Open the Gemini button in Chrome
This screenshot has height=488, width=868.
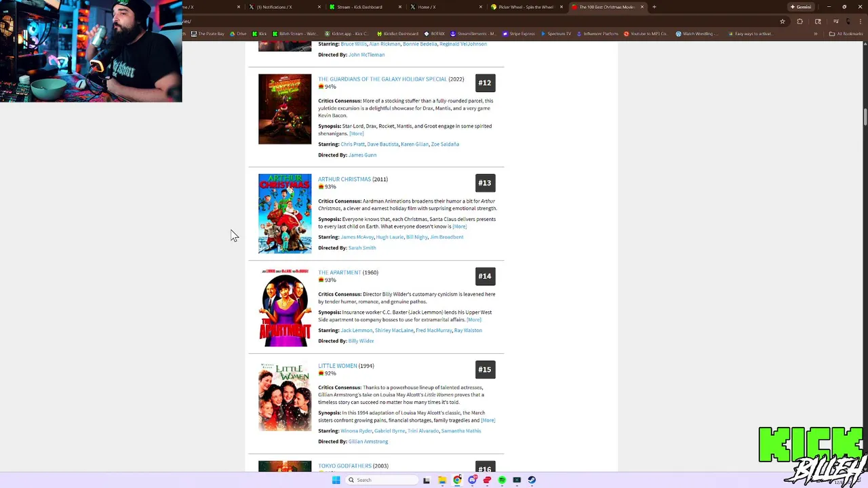800,7
